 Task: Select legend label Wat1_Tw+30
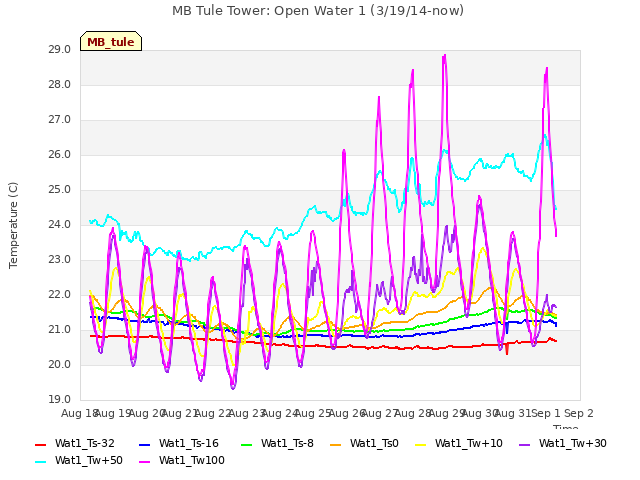(573, 444)
